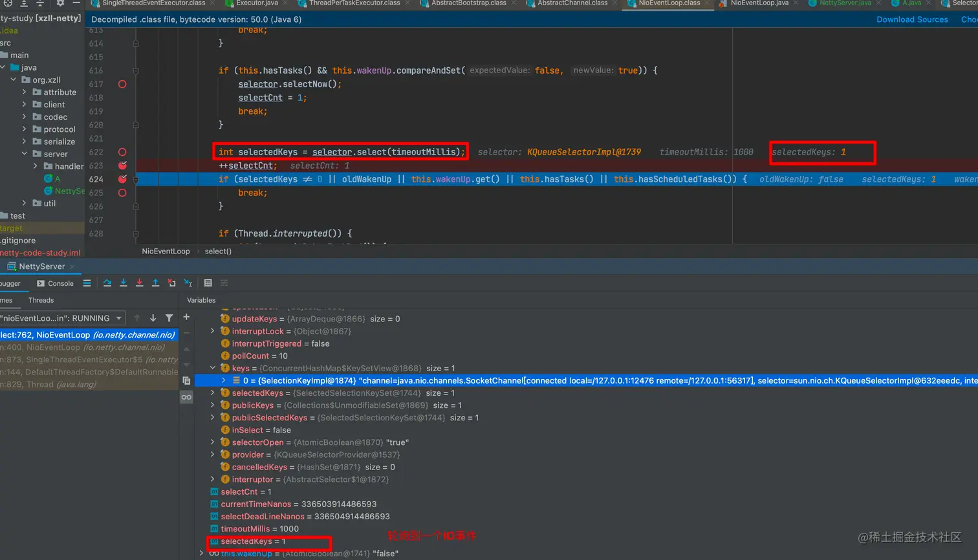Image resolution: width=978 pixels, height=560 pixels.
Task: Expand the serialize package folder
Action: [x=25, y=142]
